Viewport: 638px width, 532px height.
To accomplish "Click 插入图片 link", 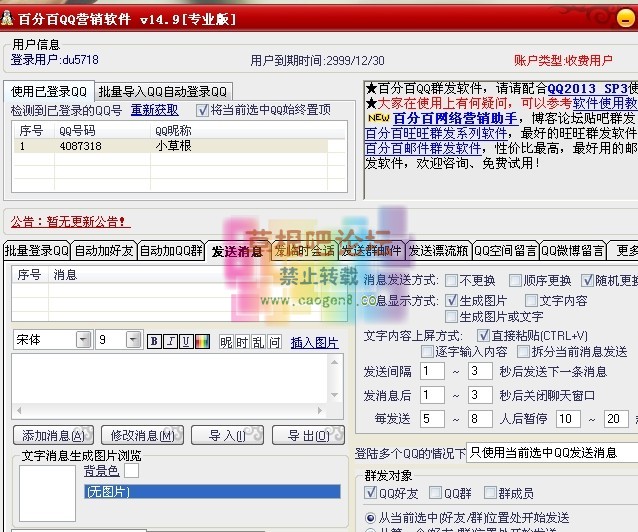I will (x=315, y=343).
